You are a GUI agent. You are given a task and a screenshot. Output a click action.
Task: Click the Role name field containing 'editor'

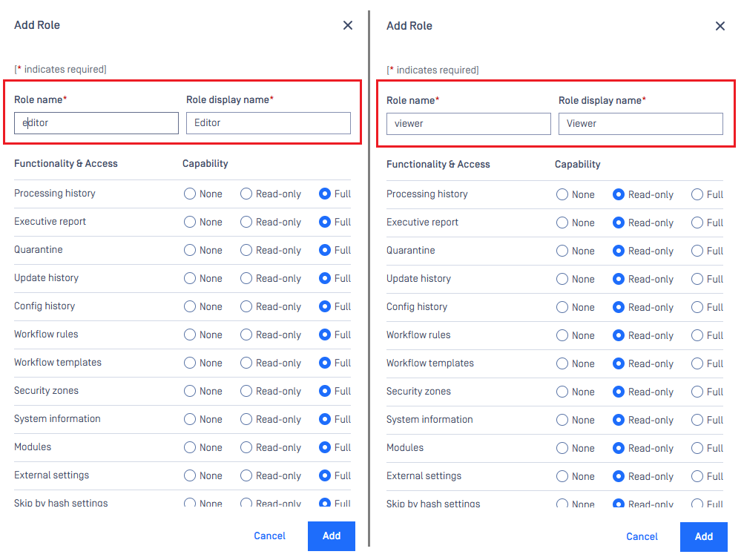point(96,123)
